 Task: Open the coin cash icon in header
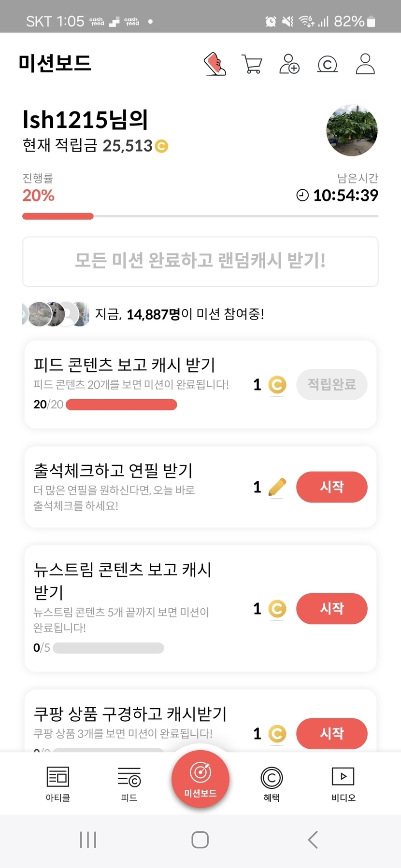click(327, 64)
